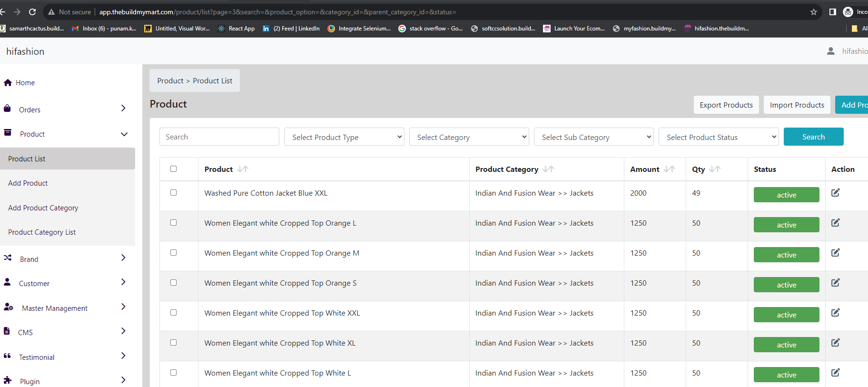Click the Master Management users icon

(9, 307)
